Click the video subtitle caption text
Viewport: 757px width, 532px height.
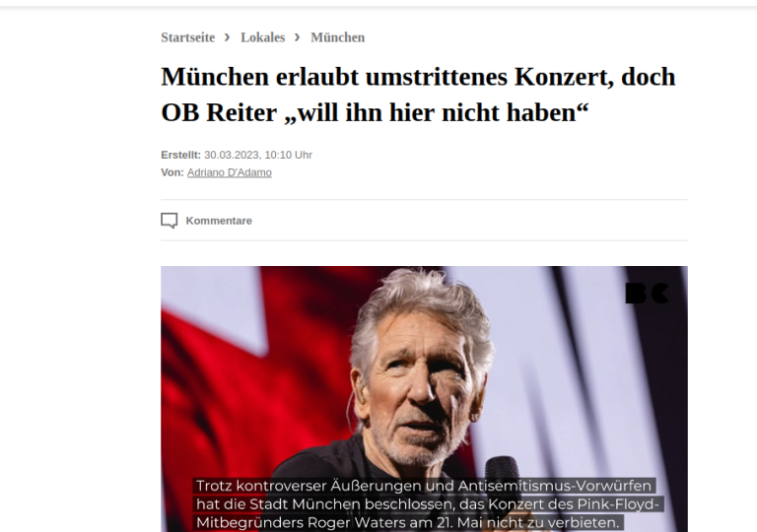click(x=428, y=504)
